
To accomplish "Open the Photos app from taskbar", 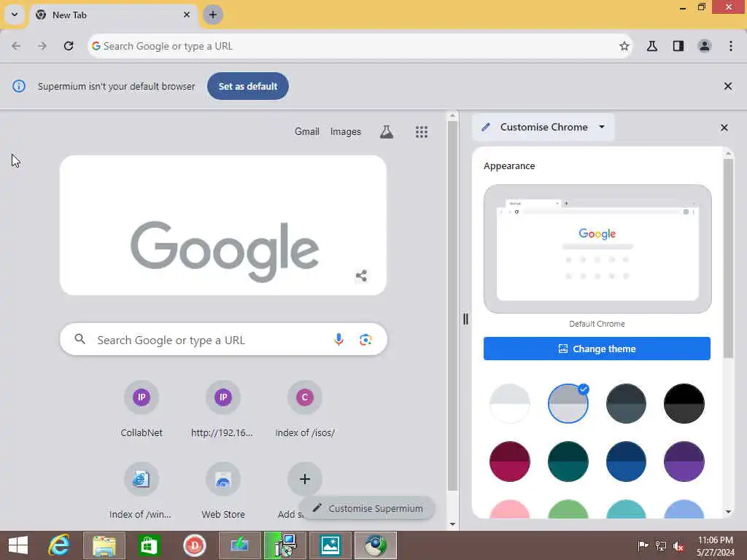I will [x=330, y=545].
